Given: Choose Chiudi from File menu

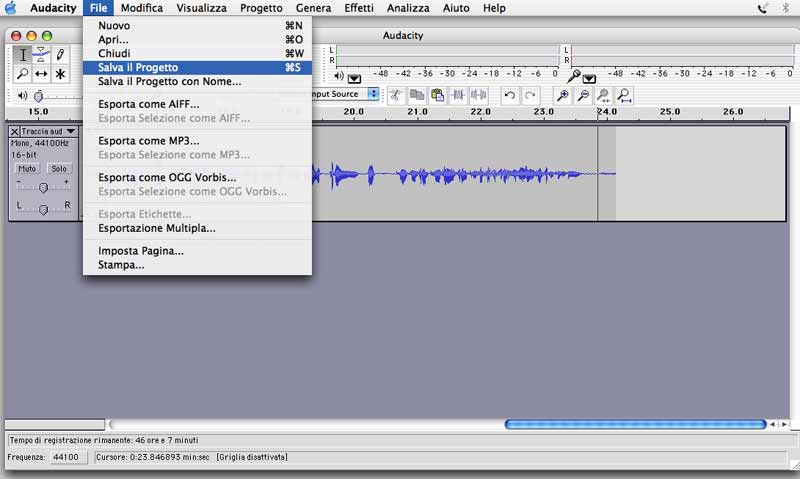Looking at the screenshot, I should tap(197, 54).
